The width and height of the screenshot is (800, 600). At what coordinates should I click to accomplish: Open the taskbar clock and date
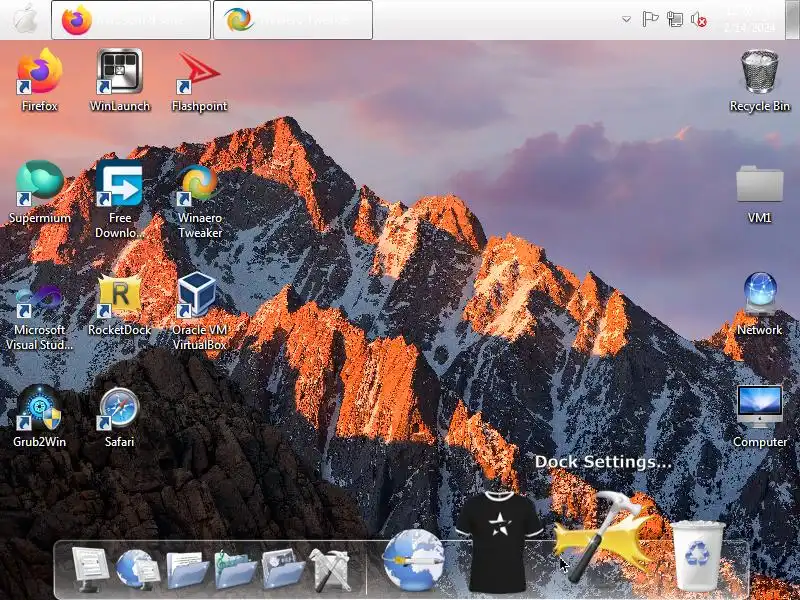click(749, 20)
